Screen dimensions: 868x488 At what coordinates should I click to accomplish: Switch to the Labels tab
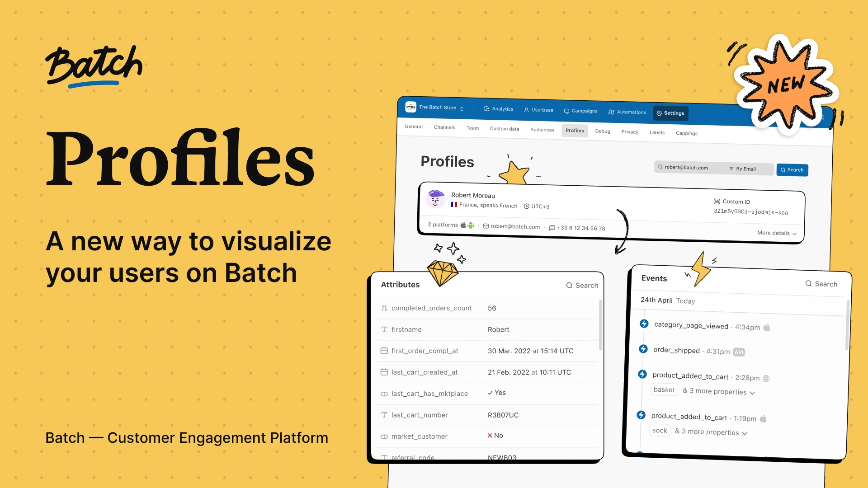click(x=657, y=132)
